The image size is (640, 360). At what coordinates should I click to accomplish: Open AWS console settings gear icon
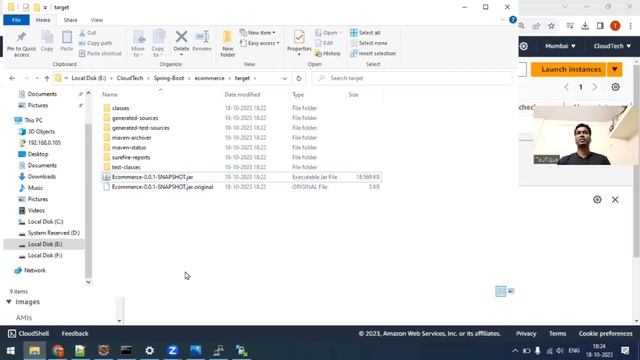click(524, 46)
